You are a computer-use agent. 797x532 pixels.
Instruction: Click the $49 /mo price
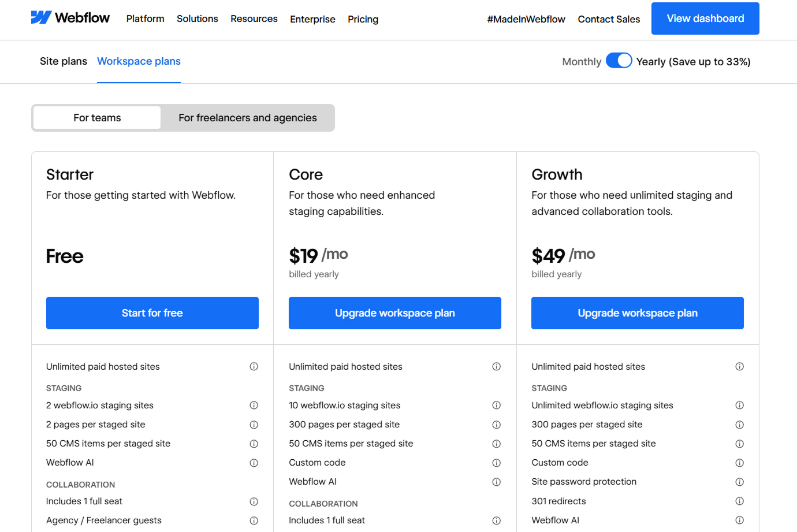[x=563, y=255]
